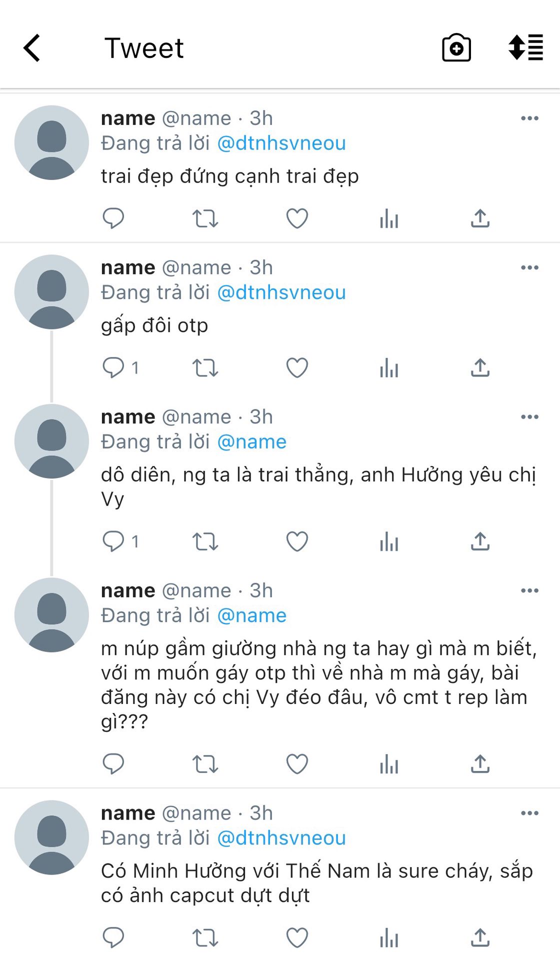
Task: Open more options on "m núp gầm giường" reply
Action: pyautogui.click(x=529, y=590)
